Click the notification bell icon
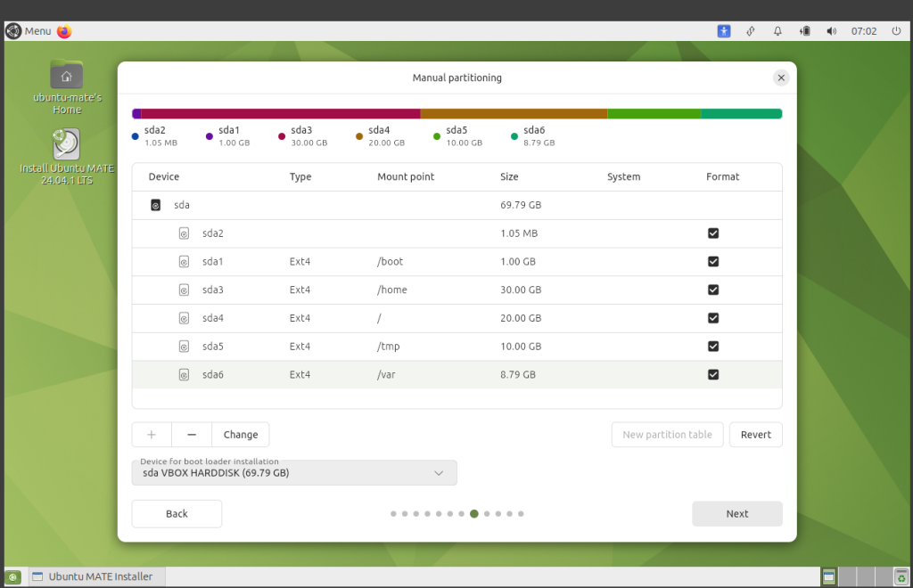This screenshot has width=913, height=588. (777, 31)
